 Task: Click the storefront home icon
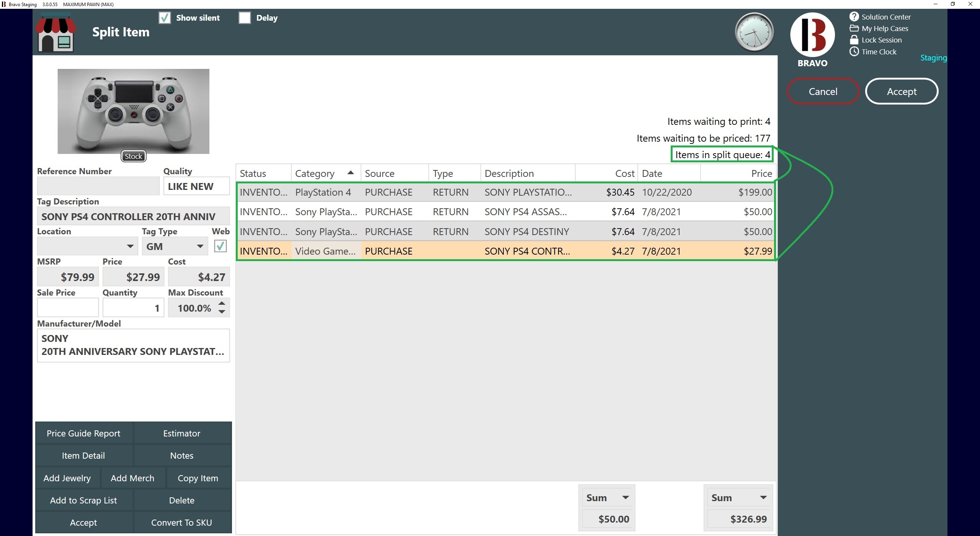tap(56, 32)
